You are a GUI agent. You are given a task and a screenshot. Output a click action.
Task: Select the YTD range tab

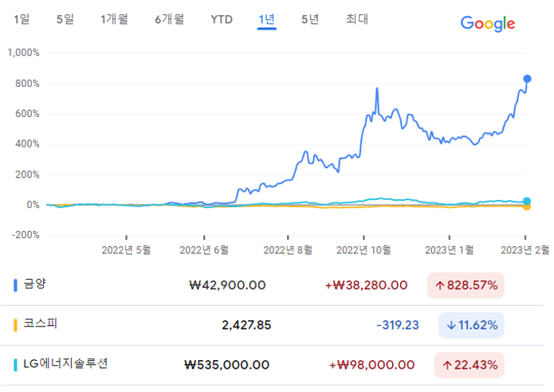222,18
